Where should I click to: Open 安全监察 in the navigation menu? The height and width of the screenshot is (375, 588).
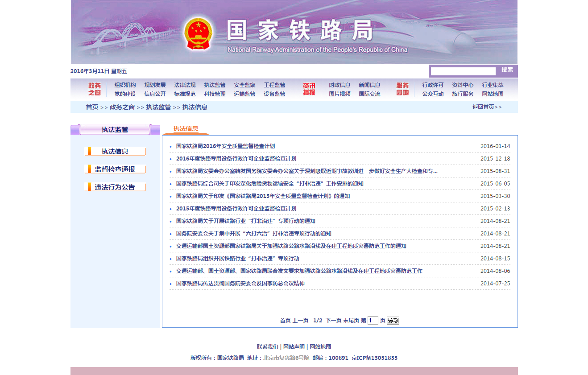tap(244, 85)
